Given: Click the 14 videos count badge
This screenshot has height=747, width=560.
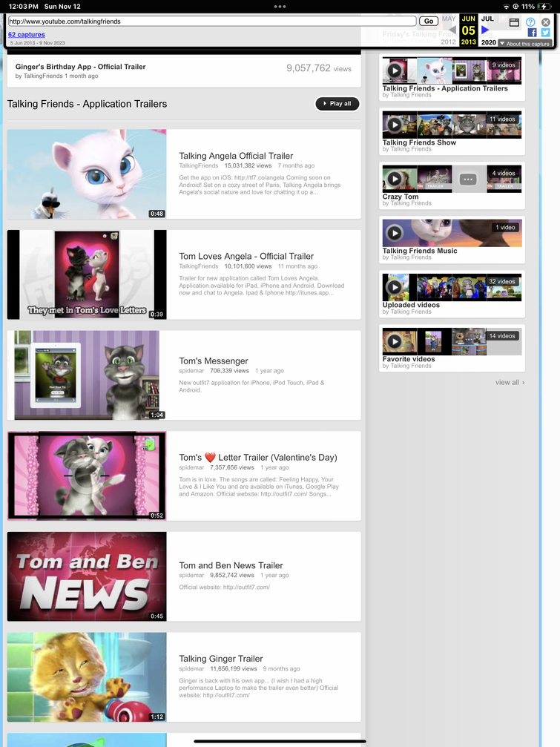Looking at the screenshot, I should 502,336.
